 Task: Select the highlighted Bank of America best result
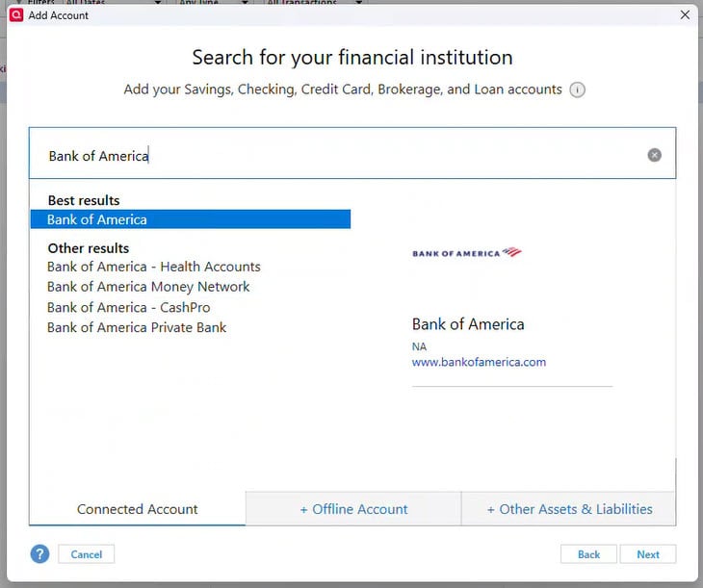(x=191, y=219)
